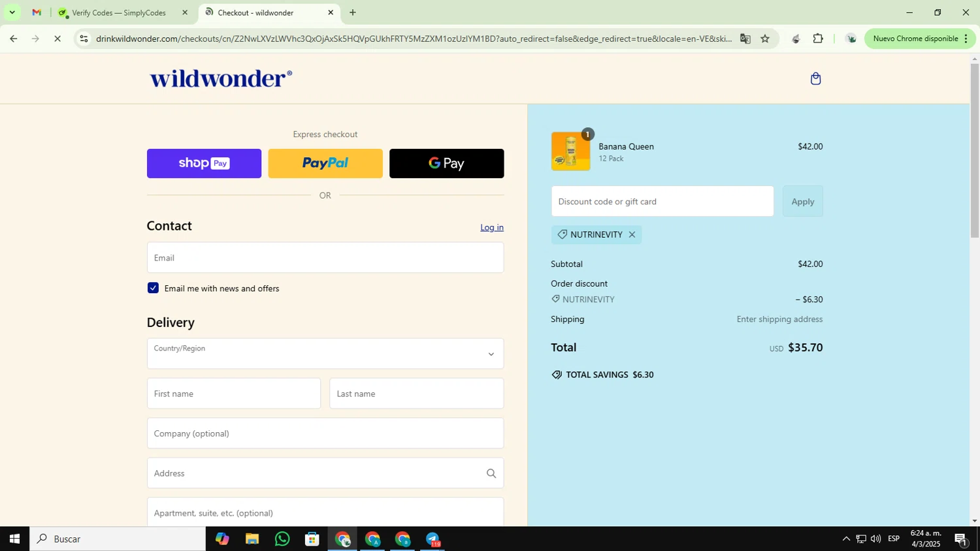The height and width of the screenshot is (551, 980).
Task: View site information icon
Action: tap(84, 39)
